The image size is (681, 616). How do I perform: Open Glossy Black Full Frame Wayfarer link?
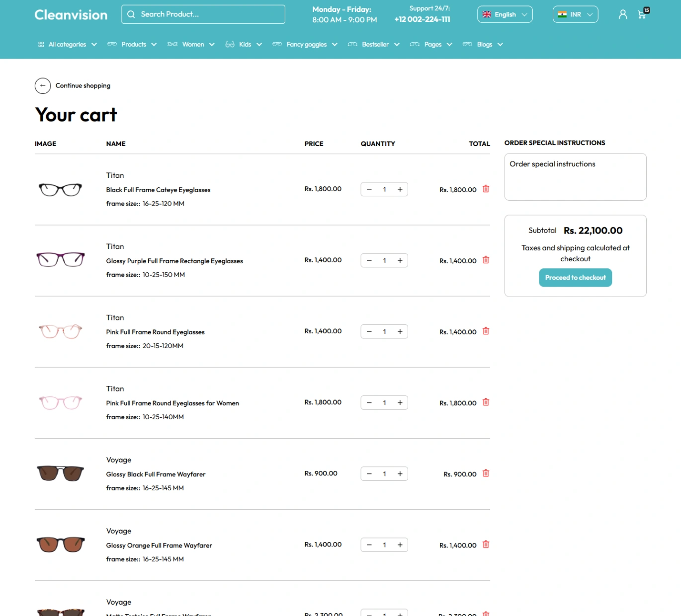(x=156, y=474)
